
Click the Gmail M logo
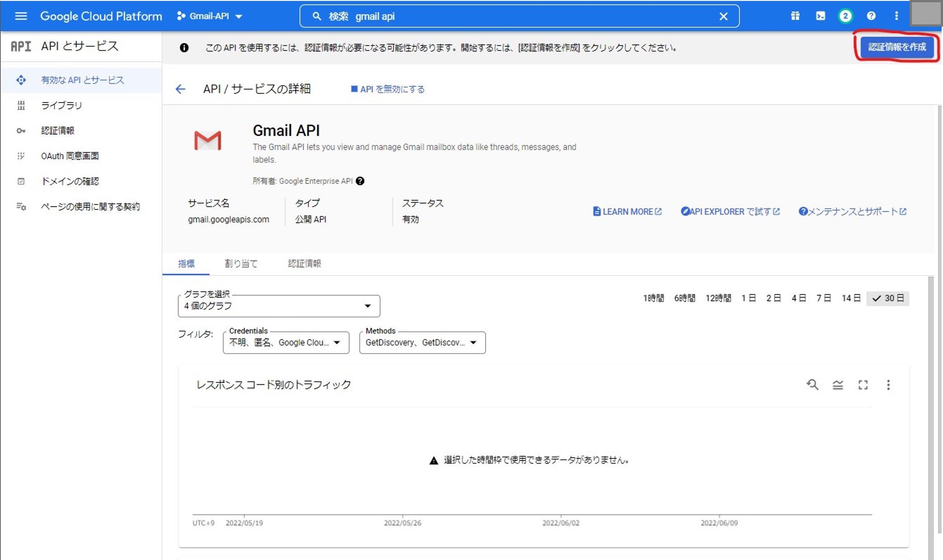click(207, 140)
